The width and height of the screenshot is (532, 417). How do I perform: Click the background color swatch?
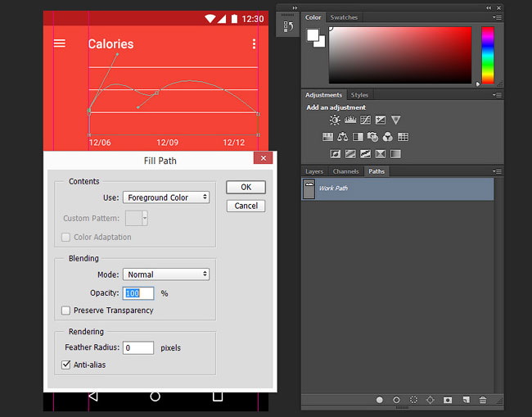[x=322, y=43]
